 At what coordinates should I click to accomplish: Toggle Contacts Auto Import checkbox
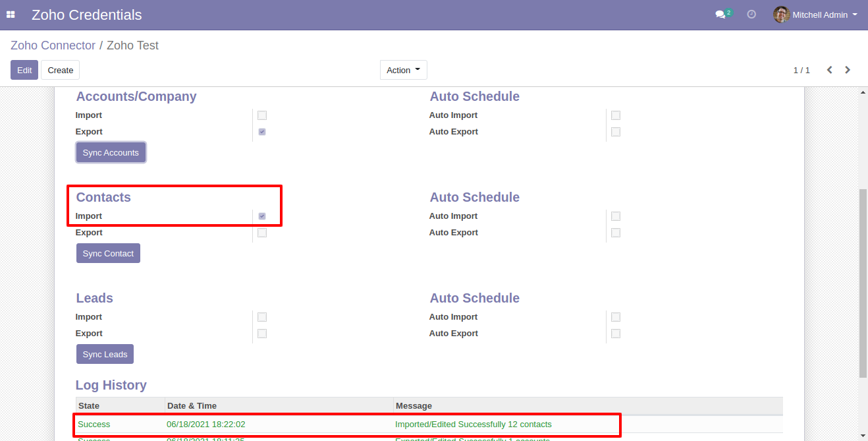616,216
